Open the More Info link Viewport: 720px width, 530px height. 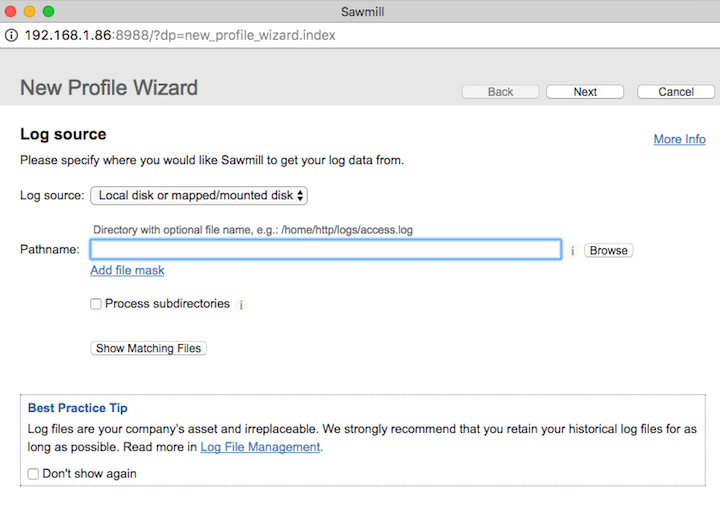(679, 139)
